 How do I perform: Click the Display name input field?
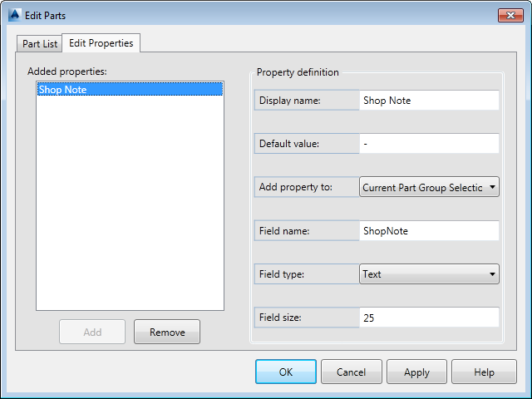pos(429,101)
